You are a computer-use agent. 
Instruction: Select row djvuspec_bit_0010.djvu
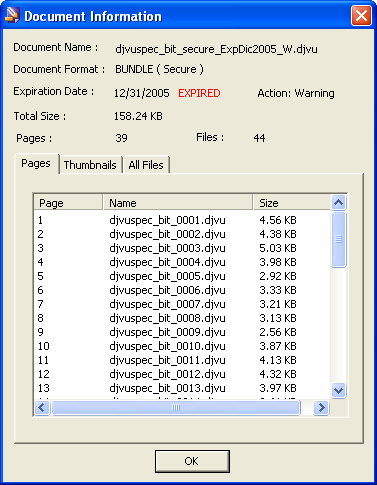(x=182, y=346)
